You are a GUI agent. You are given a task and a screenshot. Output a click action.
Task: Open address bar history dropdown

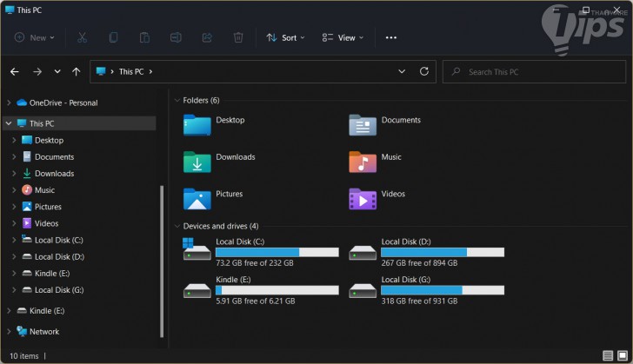coord(402,71)
